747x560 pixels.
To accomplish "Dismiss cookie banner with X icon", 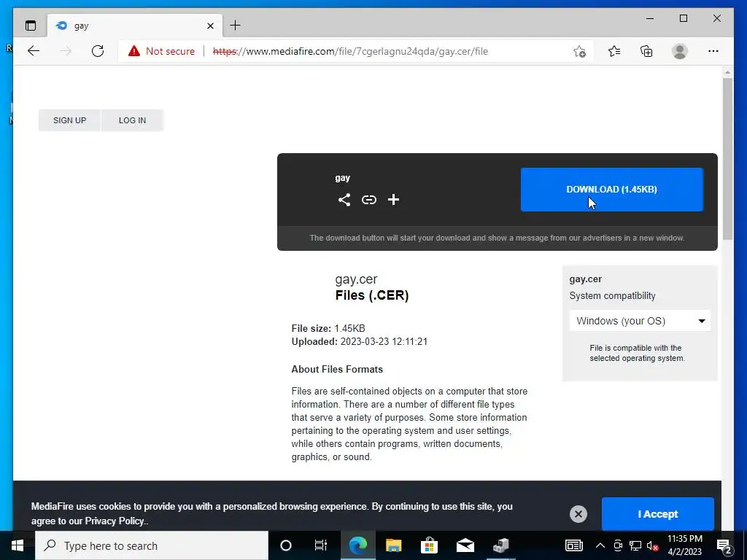I will (578, 514).
